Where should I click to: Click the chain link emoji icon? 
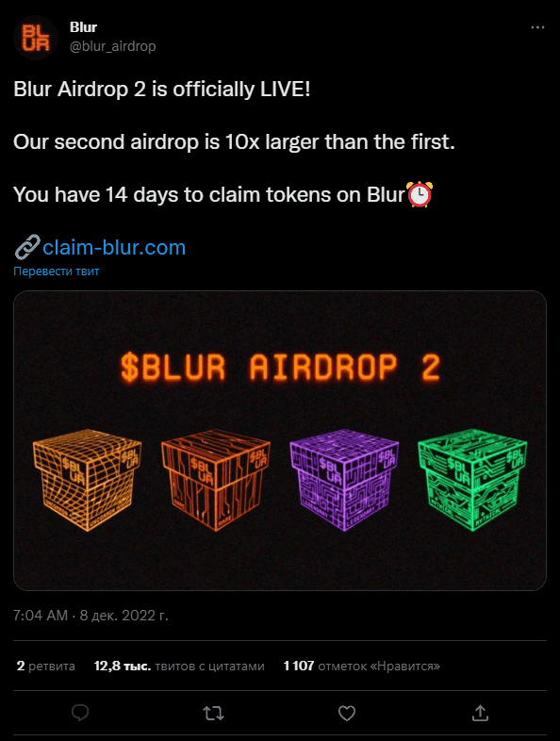27,247
